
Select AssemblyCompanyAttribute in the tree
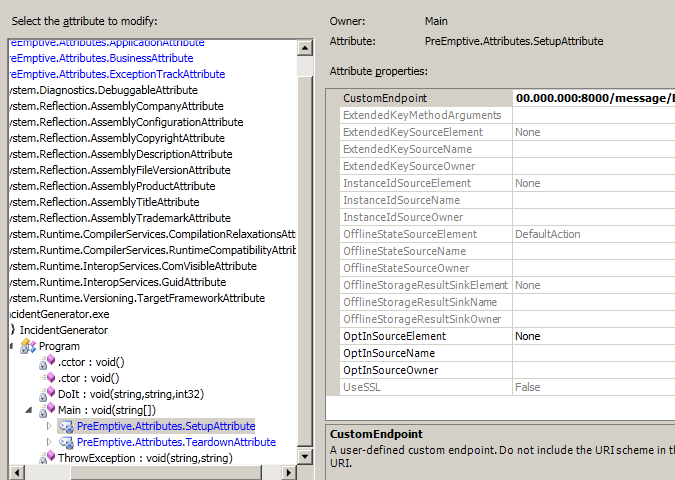click(116, 106)
